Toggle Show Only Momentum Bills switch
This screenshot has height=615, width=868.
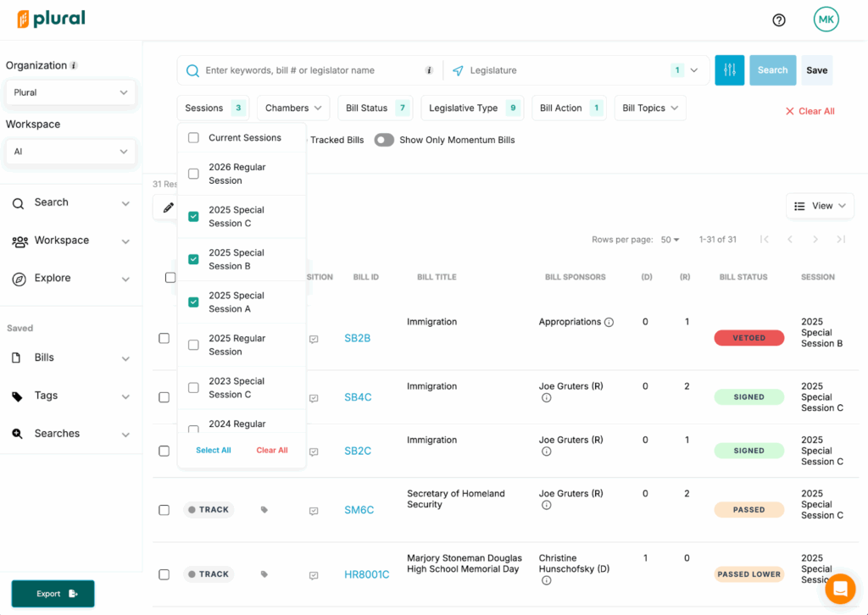(x=384, y=140)
